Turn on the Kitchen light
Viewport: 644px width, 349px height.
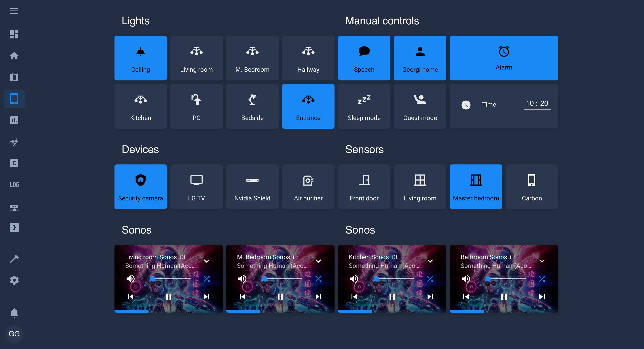(x=140, y=106)
